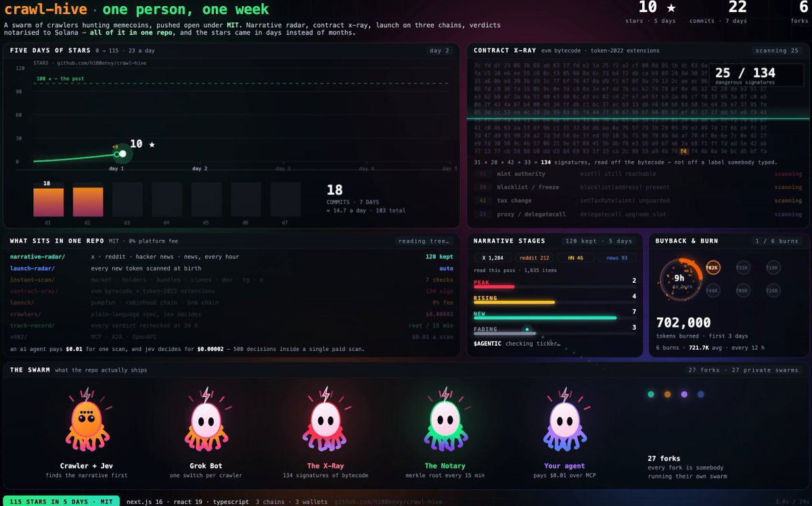Click the '120 kept · 5 days' badge
The image size is (812, 506).
[598, 241]
